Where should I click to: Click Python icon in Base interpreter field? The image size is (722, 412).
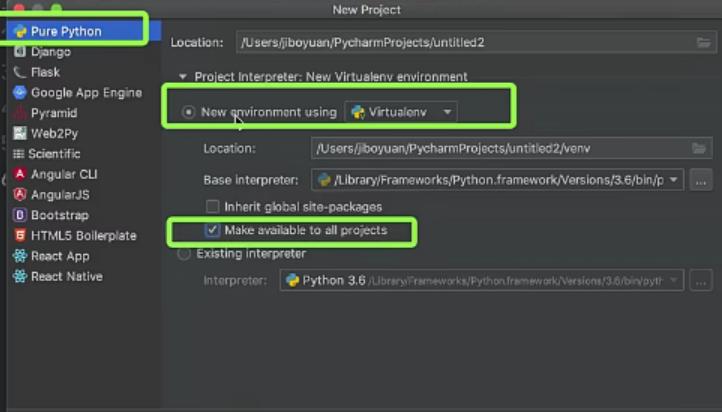(x=324, y=180)
